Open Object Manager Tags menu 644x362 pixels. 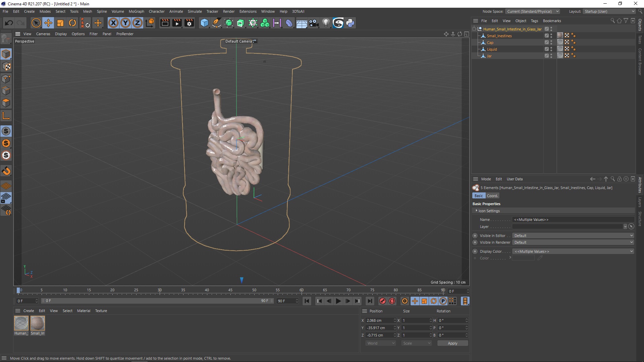pos(534,21)
